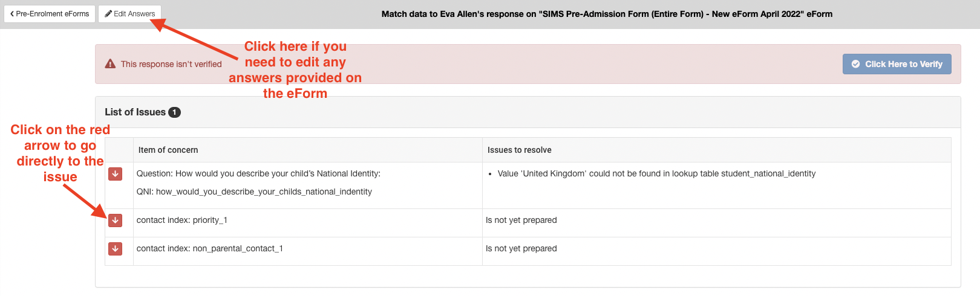Image resolution: width=980 pixels, height=296 pixels.
Task: Click the QNI identifier line
Action: 254,191
